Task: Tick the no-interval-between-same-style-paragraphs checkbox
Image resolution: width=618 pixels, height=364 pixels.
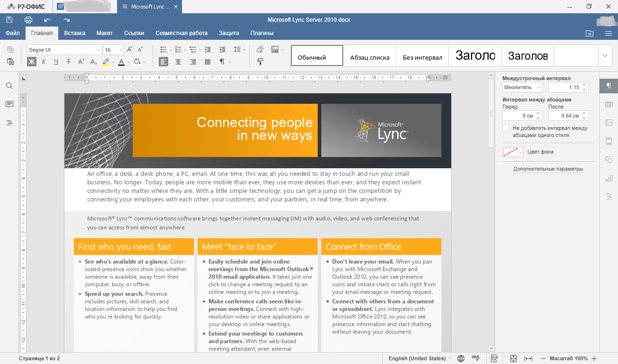Action: coord(506,128)
